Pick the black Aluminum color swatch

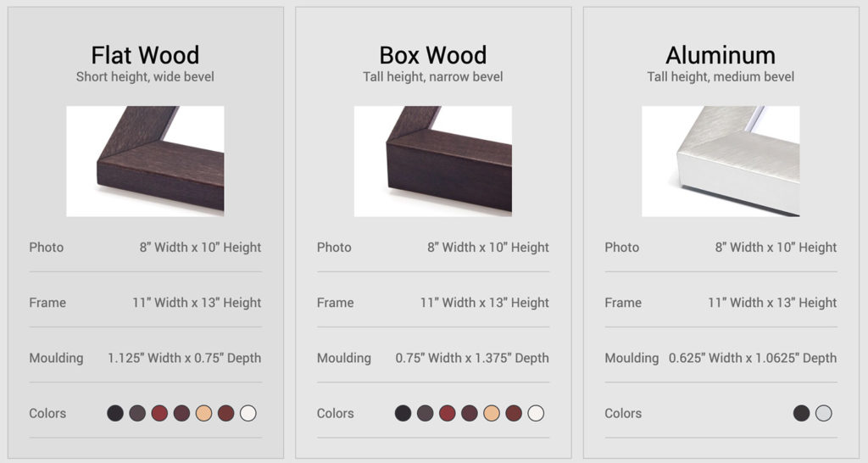pyautogui.click(x=802, y=413)
